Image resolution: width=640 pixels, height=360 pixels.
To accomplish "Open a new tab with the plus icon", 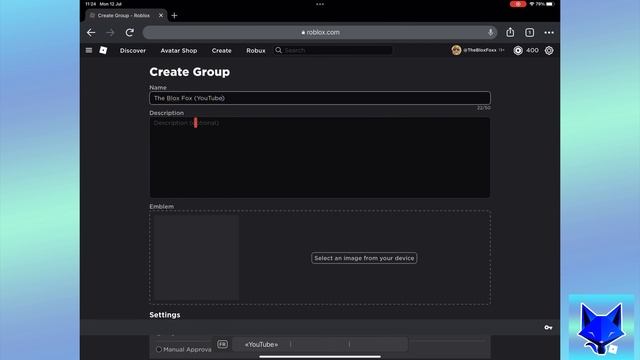I will pyautogui.click(x=174, y=16).
